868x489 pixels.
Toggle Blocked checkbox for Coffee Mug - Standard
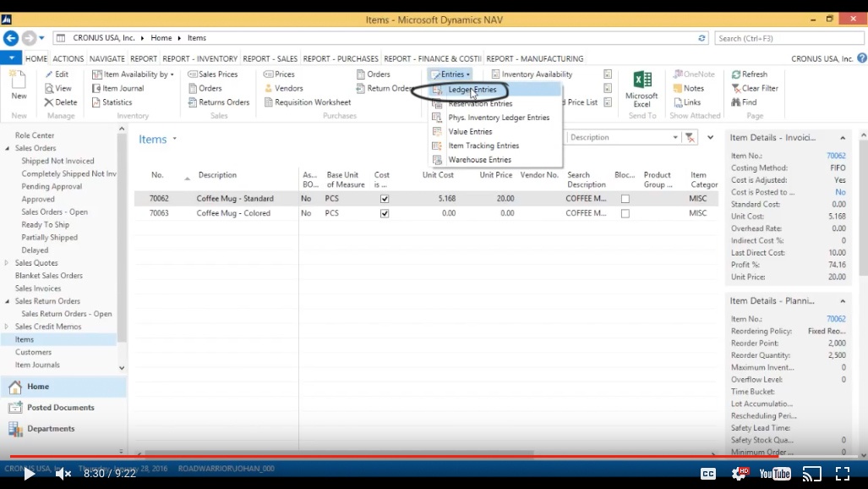625,199
